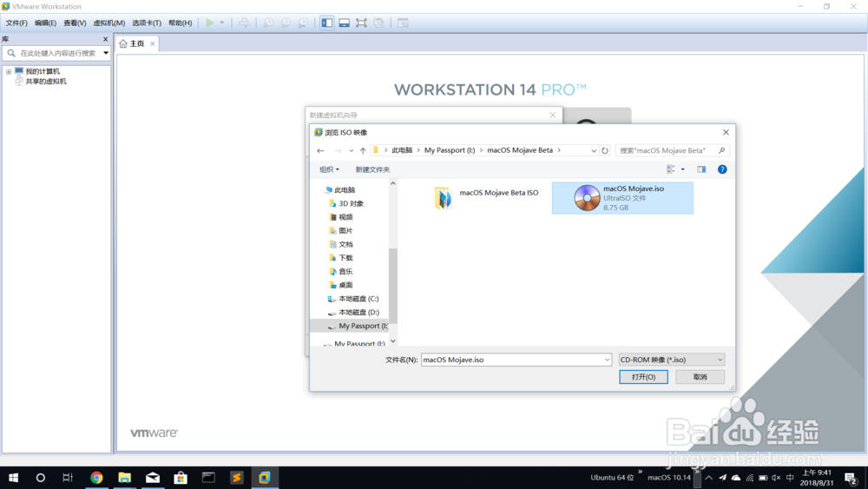Open power options dropdown next to play button
This screenshot has width=868, height=489.
(222, 23)
